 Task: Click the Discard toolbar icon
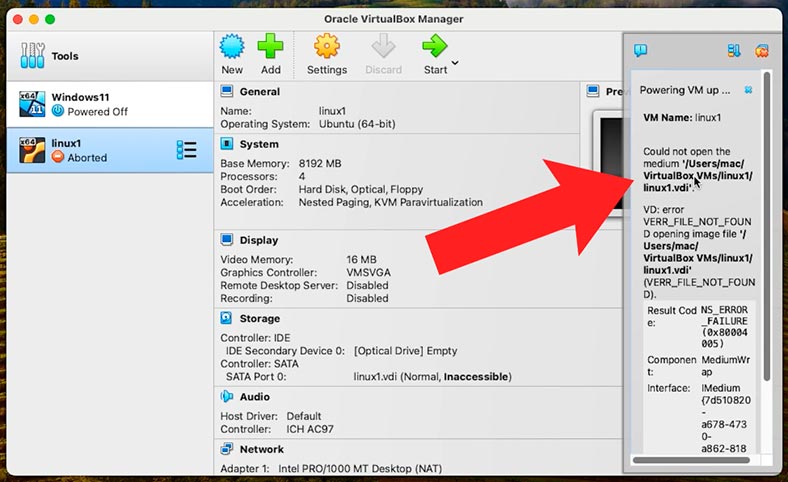tap(383, 46)
